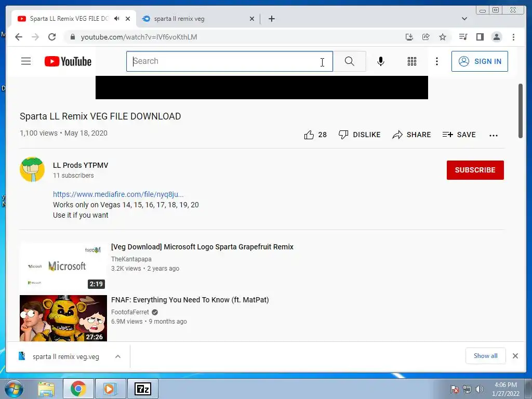Select the Sparta LL Remix VEG FILE tab
The image size is (532, 399).
(x=74, y=19)
